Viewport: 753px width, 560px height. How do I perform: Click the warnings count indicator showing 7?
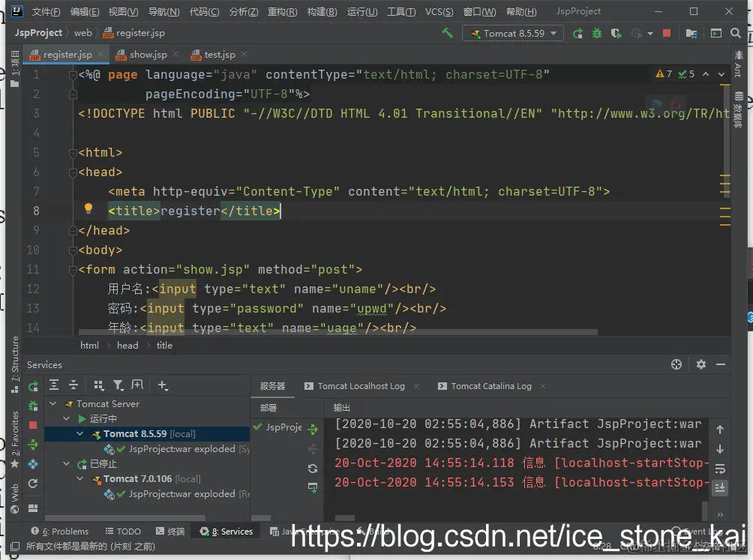pos(664,74)
